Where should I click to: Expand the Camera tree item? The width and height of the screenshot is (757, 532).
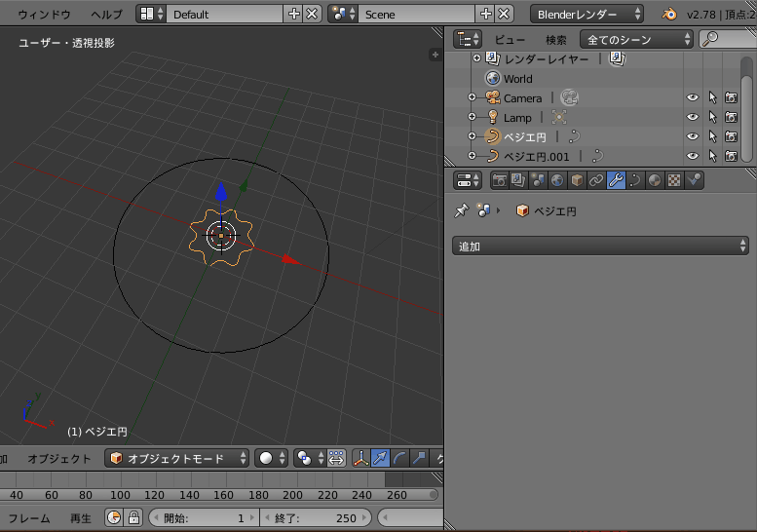[473, 97]
